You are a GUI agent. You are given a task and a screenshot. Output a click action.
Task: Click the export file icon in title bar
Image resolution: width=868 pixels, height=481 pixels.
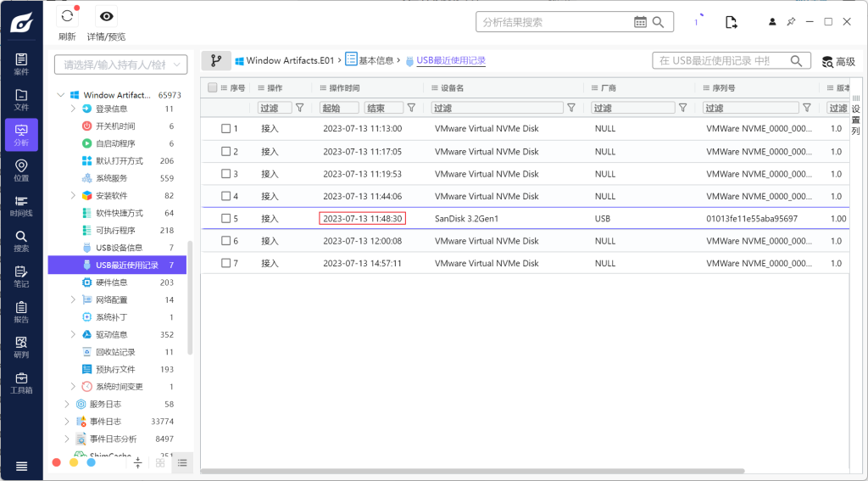[731, 22]
